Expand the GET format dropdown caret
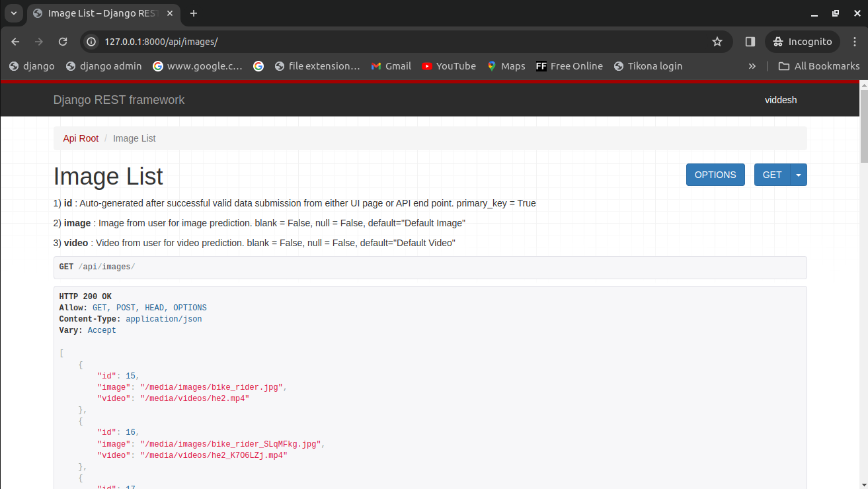Viewport: 868px width, 489px height. pos(799,175)
